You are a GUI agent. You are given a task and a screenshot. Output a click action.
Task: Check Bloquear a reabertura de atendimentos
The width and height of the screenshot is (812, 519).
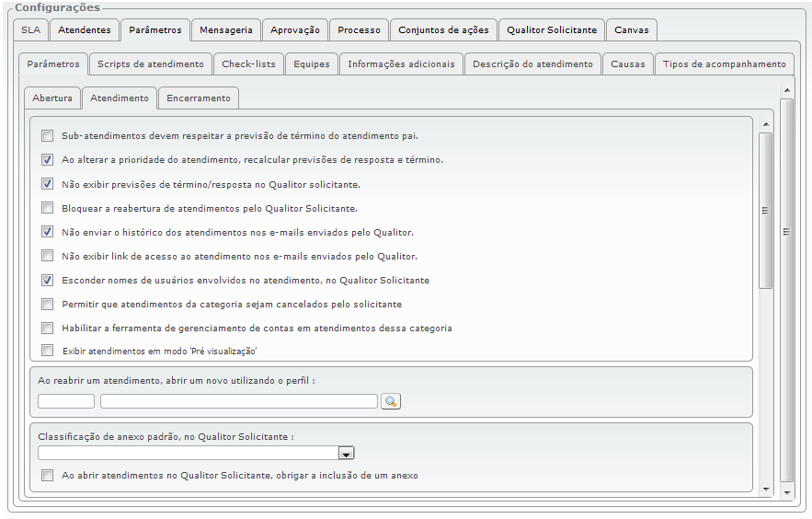[x=47, y=208]
